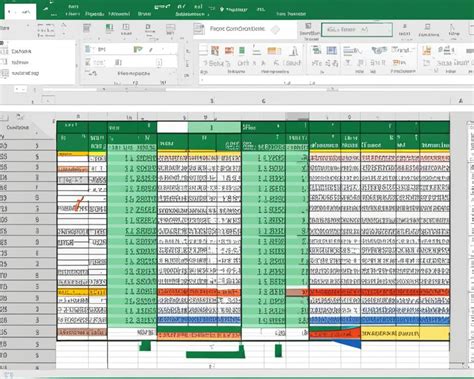Click the salmon-colored cell at bottom-left of the table
The height and width of the screenshot is (379, 474).
[x=82, y=332]
